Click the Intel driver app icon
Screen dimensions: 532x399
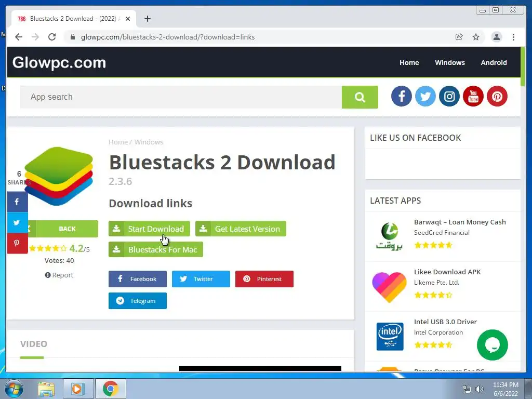[390, 336]
